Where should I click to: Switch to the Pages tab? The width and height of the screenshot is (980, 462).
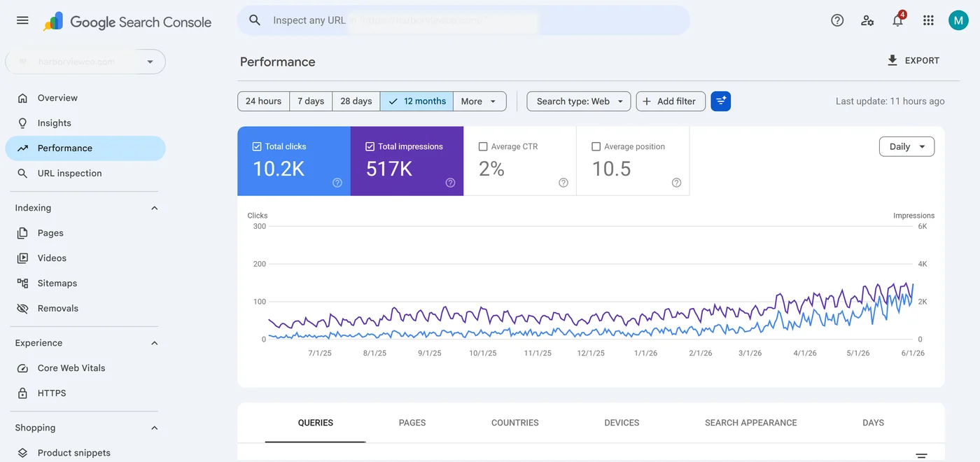[412, 423]
